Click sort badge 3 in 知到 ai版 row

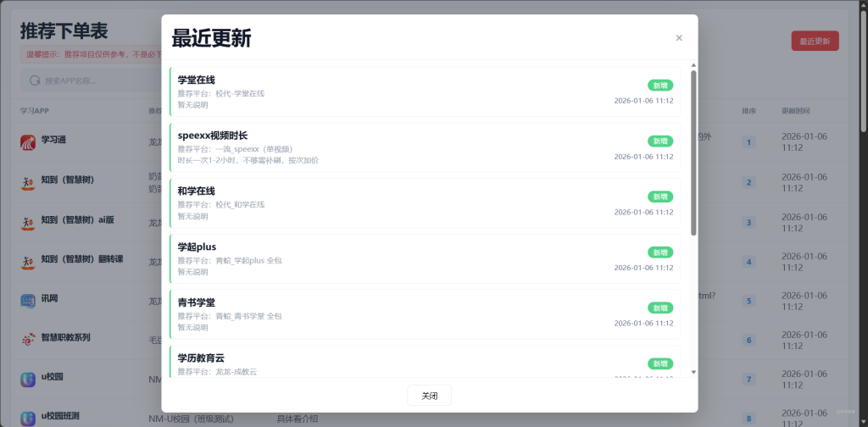tap(748, 223)
